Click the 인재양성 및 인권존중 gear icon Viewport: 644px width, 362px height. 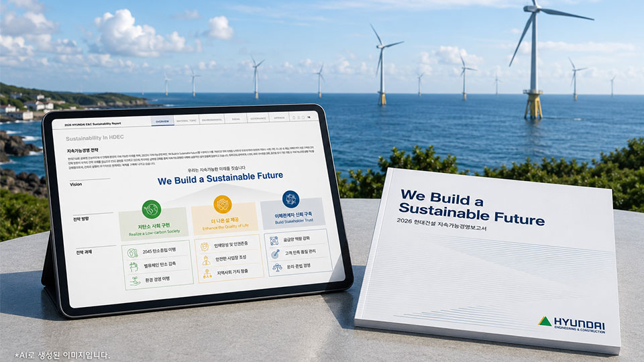[205, 246]
